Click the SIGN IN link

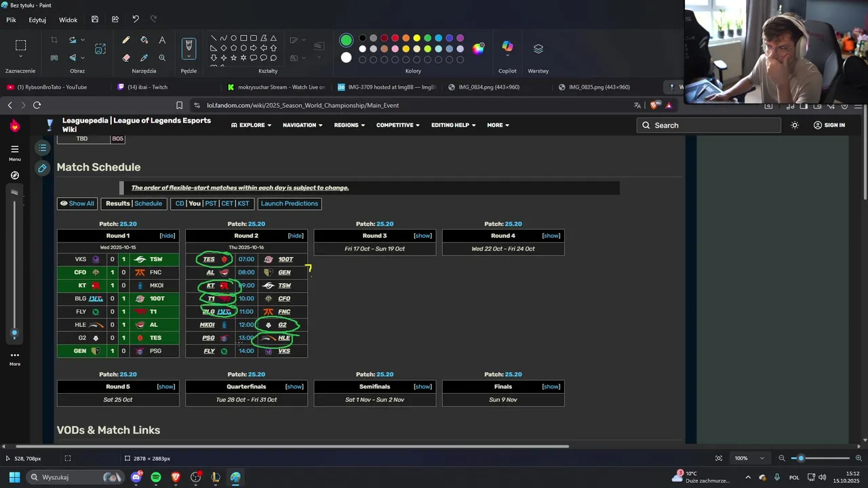click(829, 125)
